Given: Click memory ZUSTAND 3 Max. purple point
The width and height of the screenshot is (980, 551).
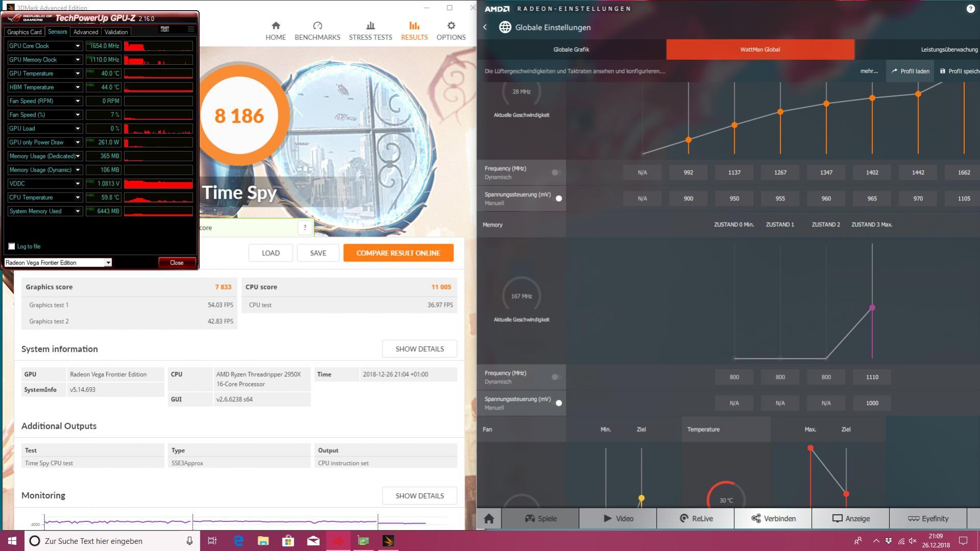Looking at the screenshot, I should tap(872, 308).
